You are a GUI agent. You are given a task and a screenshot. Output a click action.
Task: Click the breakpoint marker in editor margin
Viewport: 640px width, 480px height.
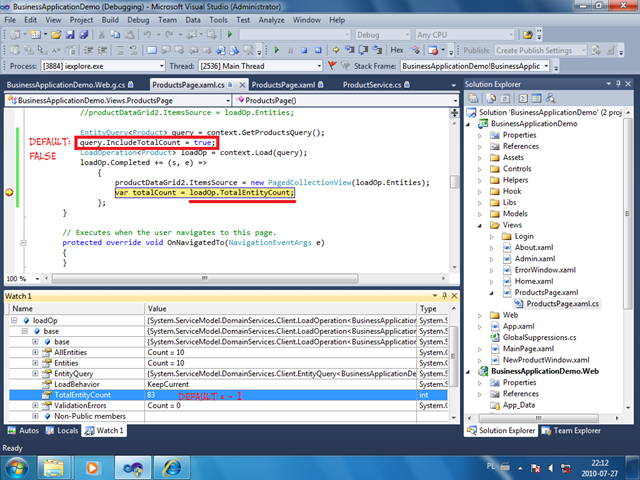[9, 193]
